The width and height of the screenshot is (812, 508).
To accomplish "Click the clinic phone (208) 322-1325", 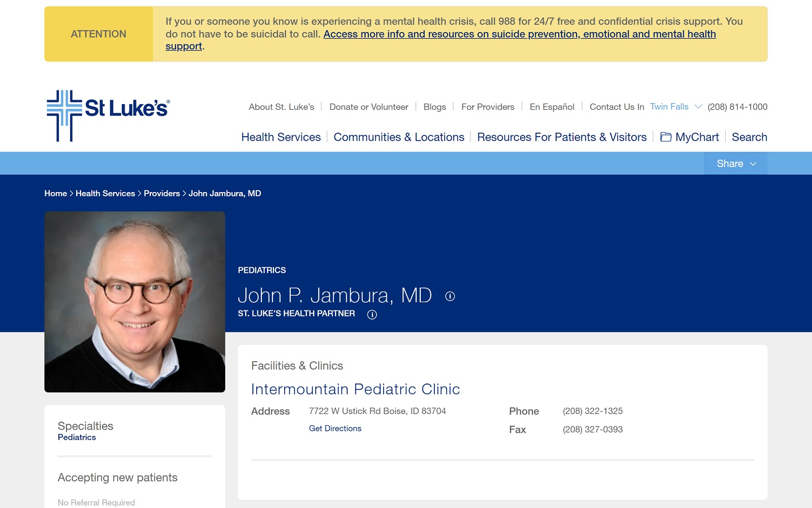I will pos(593,411).
